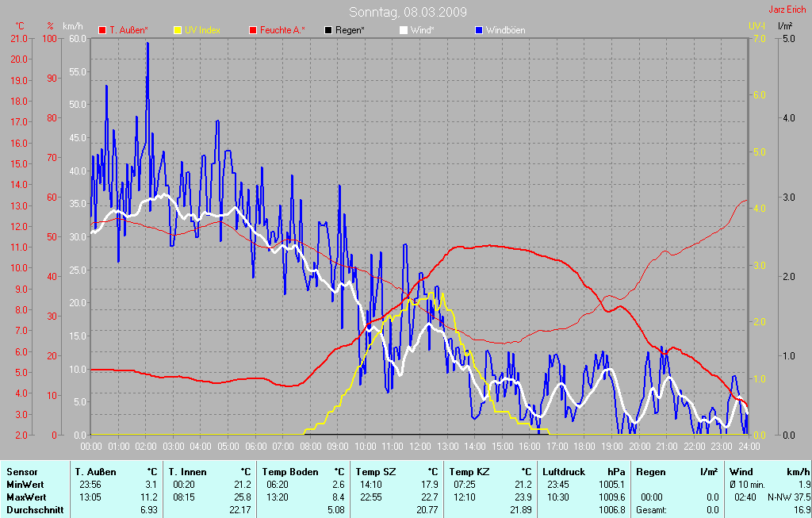Click Luftdruck minimum 1005.1
The image size is (812, 518).
(x=612, y=485)
